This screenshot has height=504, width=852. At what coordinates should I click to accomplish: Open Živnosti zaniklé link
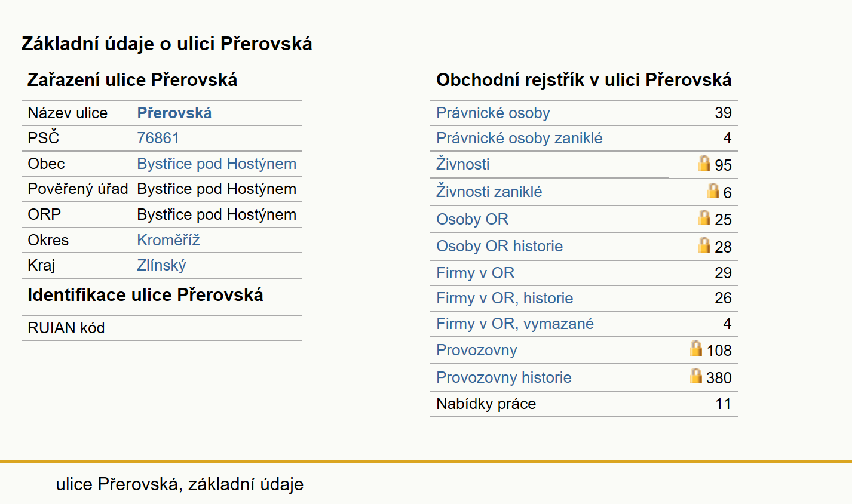coord(489,191)
